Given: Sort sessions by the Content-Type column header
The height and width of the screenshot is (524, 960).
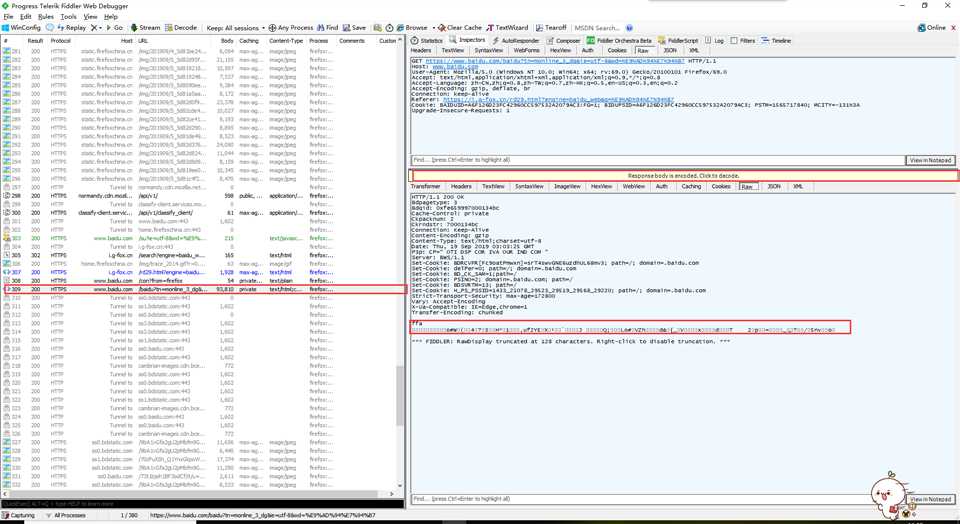Looking at the screenshot, I should [286, 41].
